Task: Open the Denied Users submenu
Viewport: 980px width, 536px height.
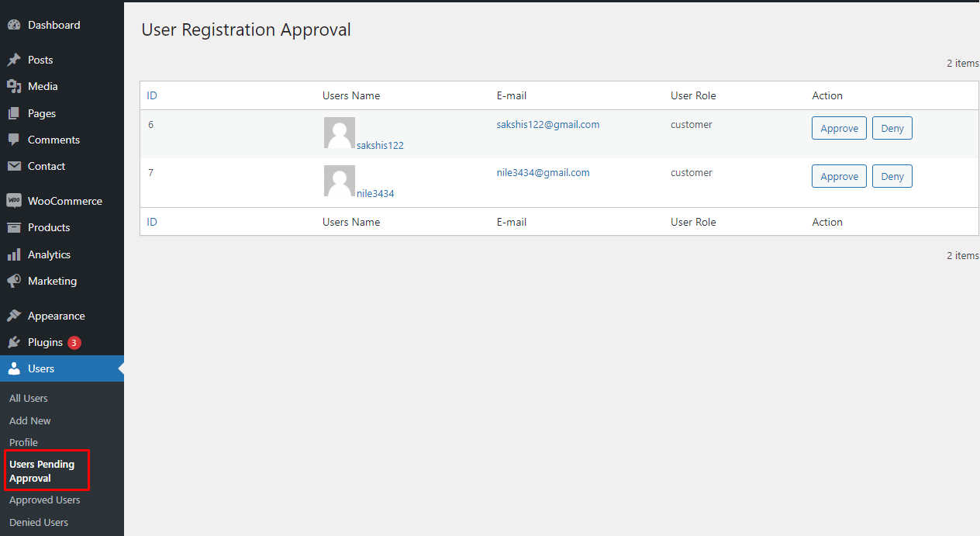Action: tap(39, 522)
